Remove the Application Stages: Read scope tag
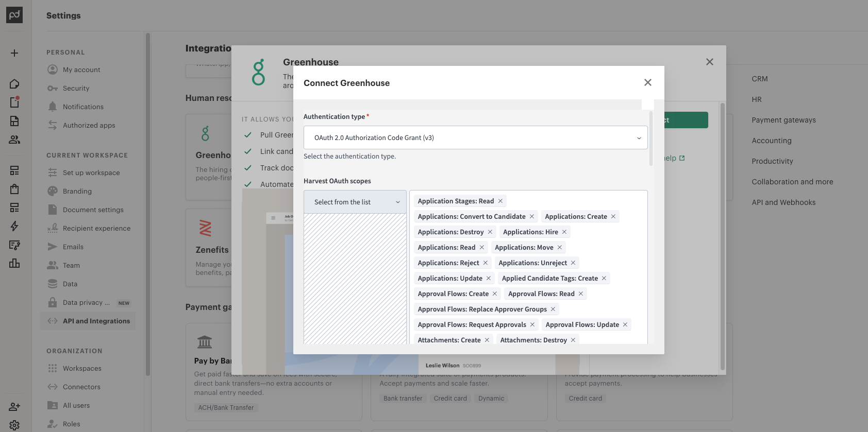The height and width of the screenshot is (432, 868). click(500, 201)
